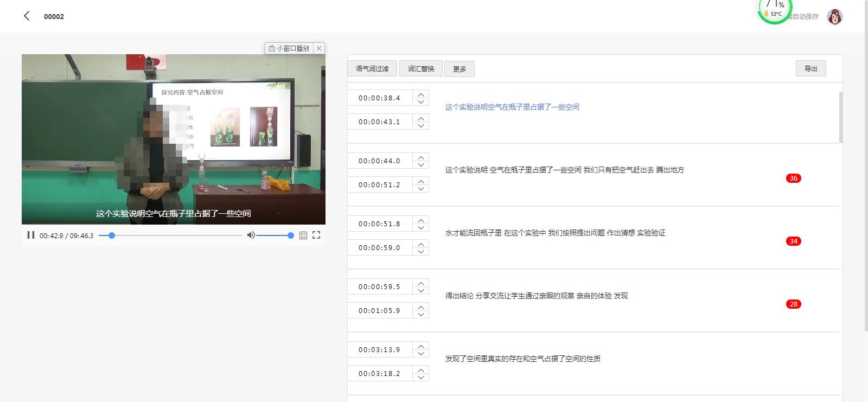Decrease start time 00:00:59.5
This screenshot has height=402, width=868.
(x=421, y=291)
